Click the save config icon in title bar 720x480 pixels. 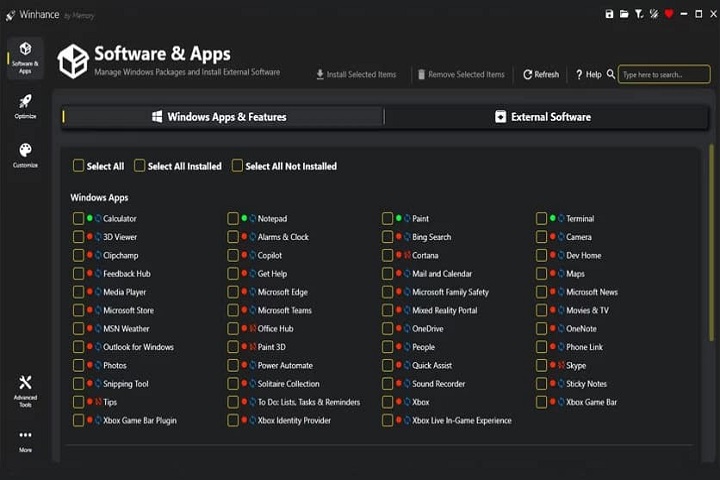[x=610, y=14]
